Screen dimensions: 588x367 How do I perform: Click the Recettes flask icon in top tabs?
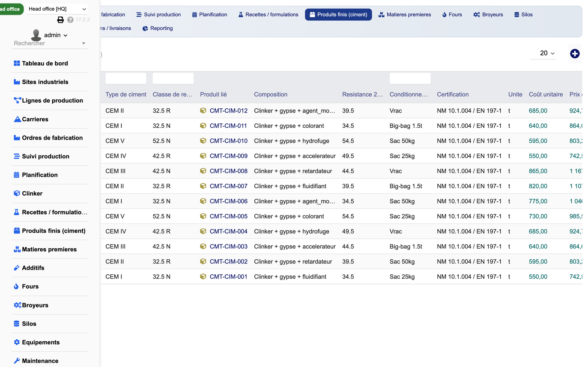[x=241, y=15]
